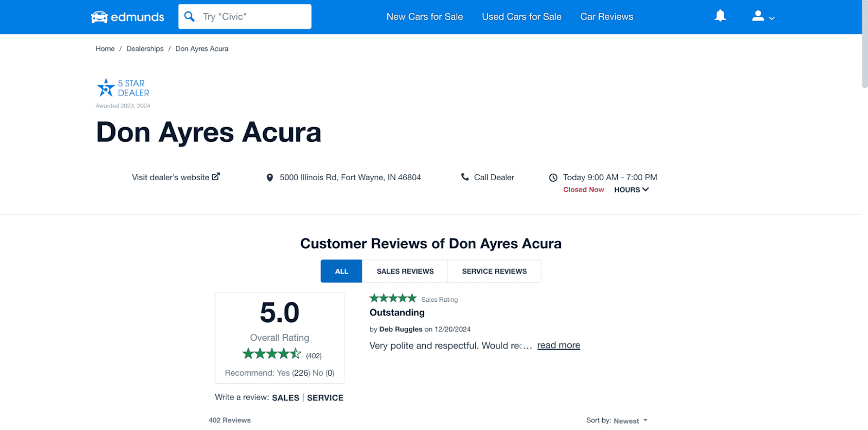Click the 5.0 overall rating number
The image size is (868, 430).
[279, 313]
